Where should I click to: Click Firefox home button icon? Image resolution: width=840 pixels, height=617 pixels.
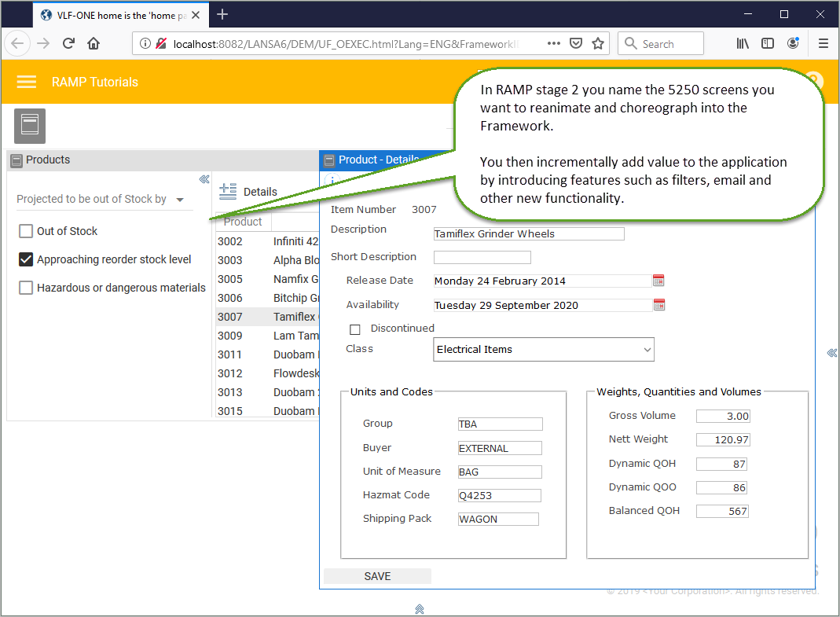pyautogui.click(x=94, y=43)
